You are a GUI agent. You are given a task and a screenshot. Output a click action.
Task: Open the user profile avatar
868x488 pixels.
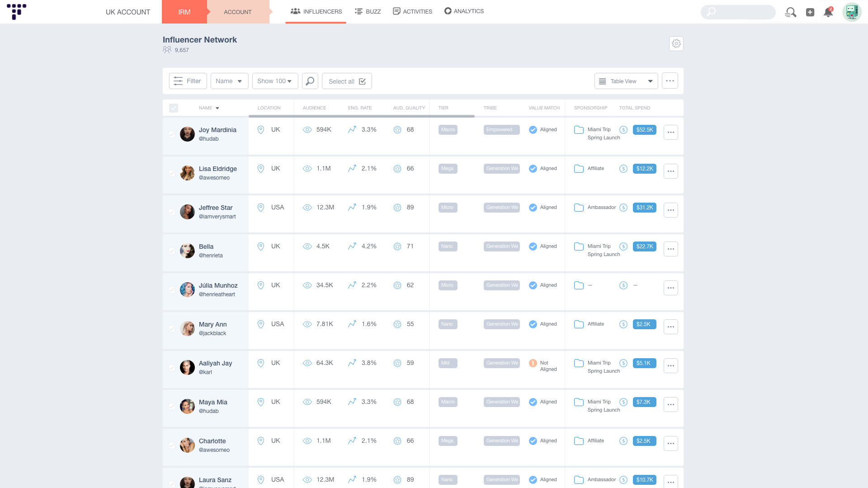click(x=852, y=12)
